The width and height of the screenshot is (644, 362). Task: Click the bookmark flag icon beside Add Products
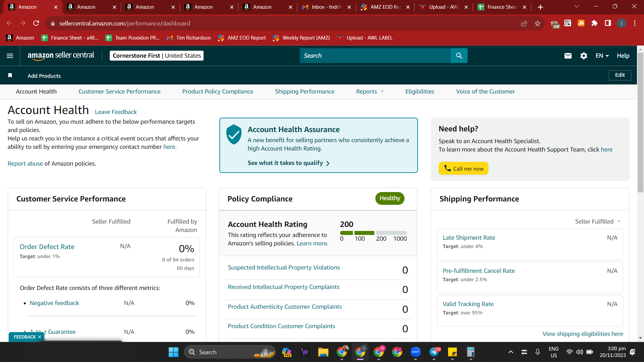click(10, 75)
